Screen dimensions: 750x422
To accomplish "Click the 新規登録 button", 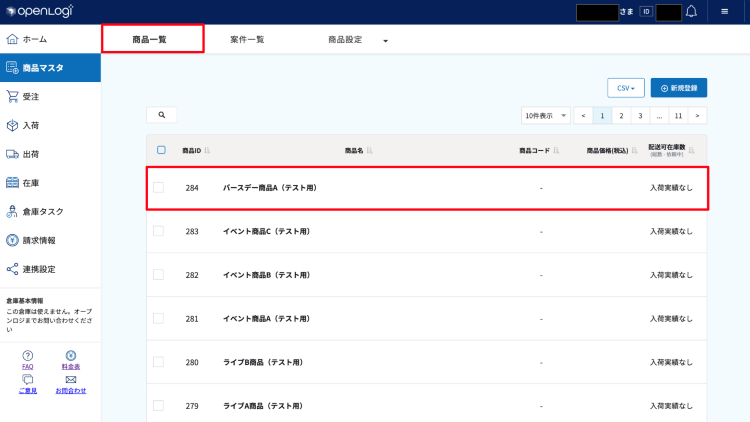I will point(679,88).
